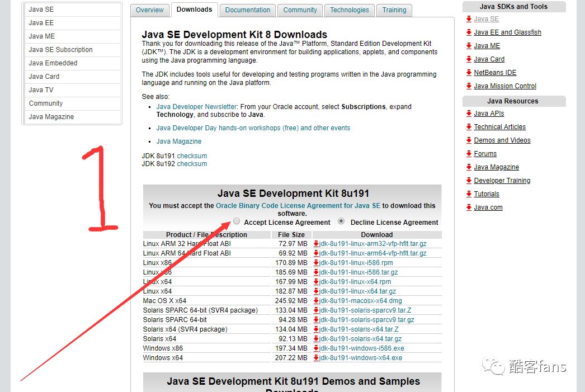Click the red arrow icon next to right-sidebar Java SE

click(x=469, y=19)
